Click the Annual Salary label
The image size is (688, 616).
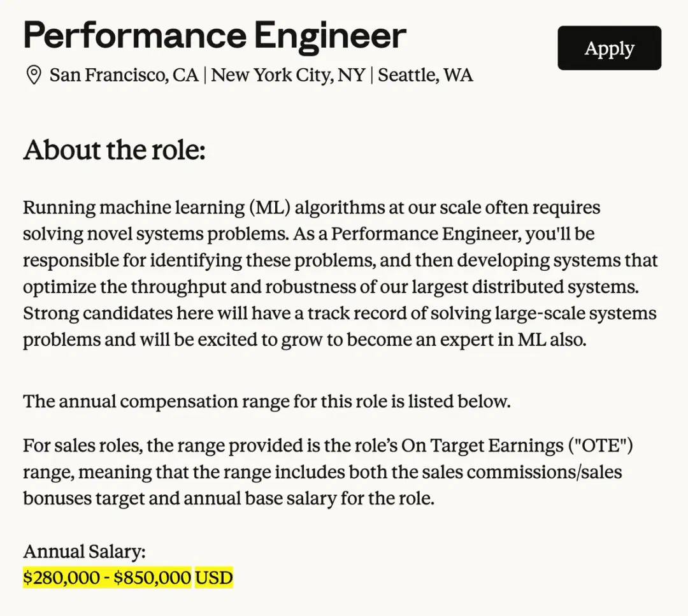pos(84,552)
